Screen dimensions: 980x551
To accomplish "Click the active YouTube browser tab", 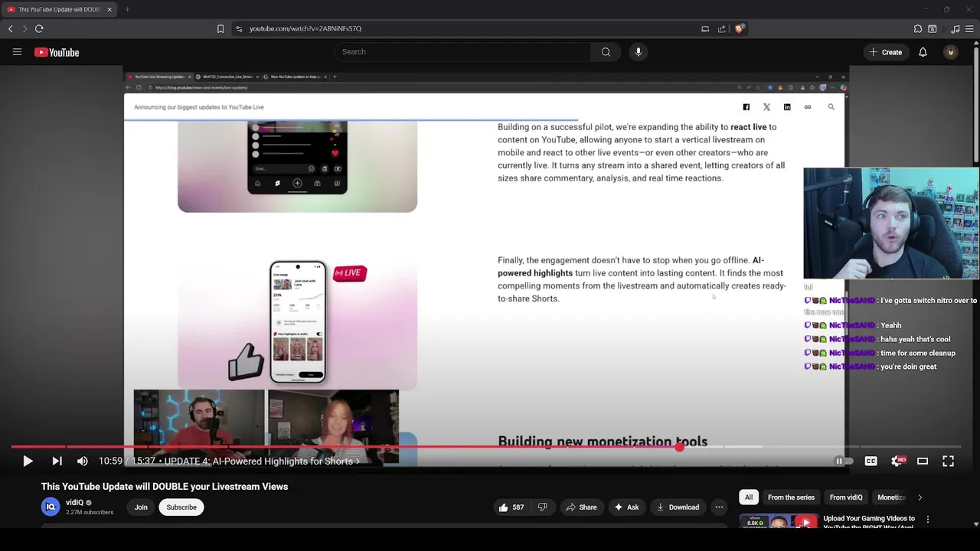I will (x=59, y=9).
